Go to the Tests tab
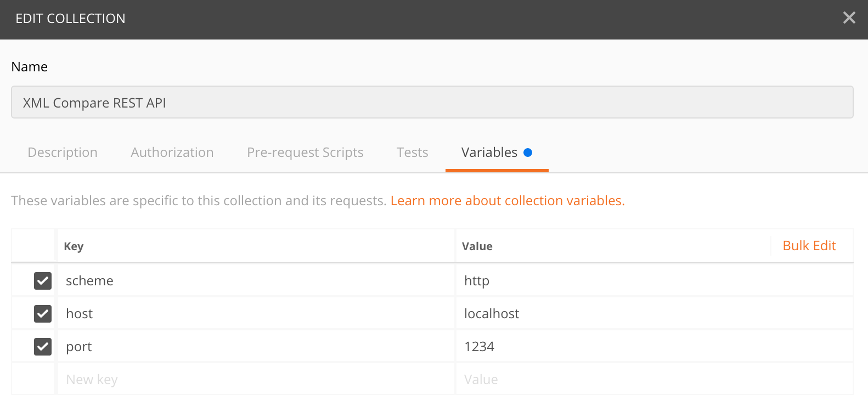 click(x=412, y=153)
